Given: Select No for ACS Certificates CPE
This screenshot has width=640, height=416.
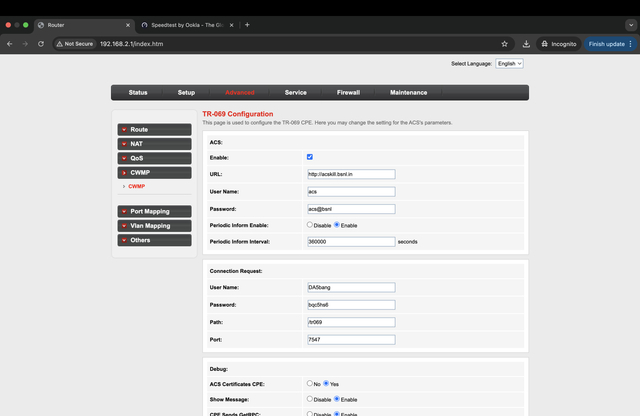Looking at the screenshot, I should [310, 383].
